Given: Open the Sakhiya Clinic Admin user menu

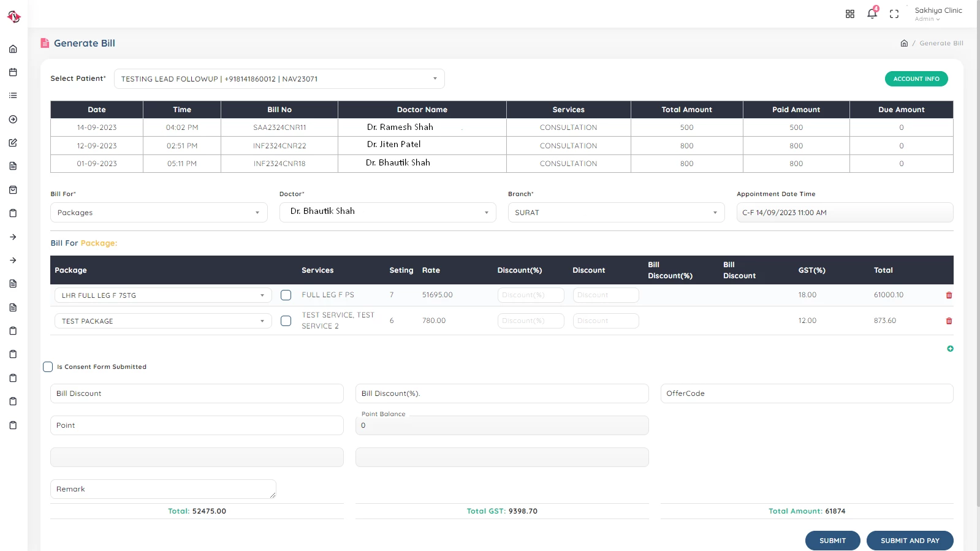Looking at the screenshot, I should click(938, 14).
